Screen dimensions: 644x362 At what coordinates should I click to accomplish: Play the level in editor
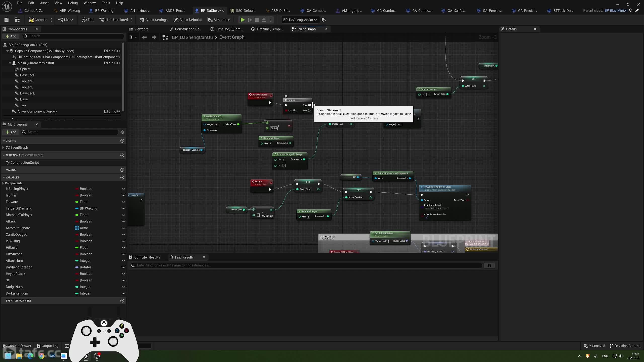pyautogui.click(x=243, y=20)
